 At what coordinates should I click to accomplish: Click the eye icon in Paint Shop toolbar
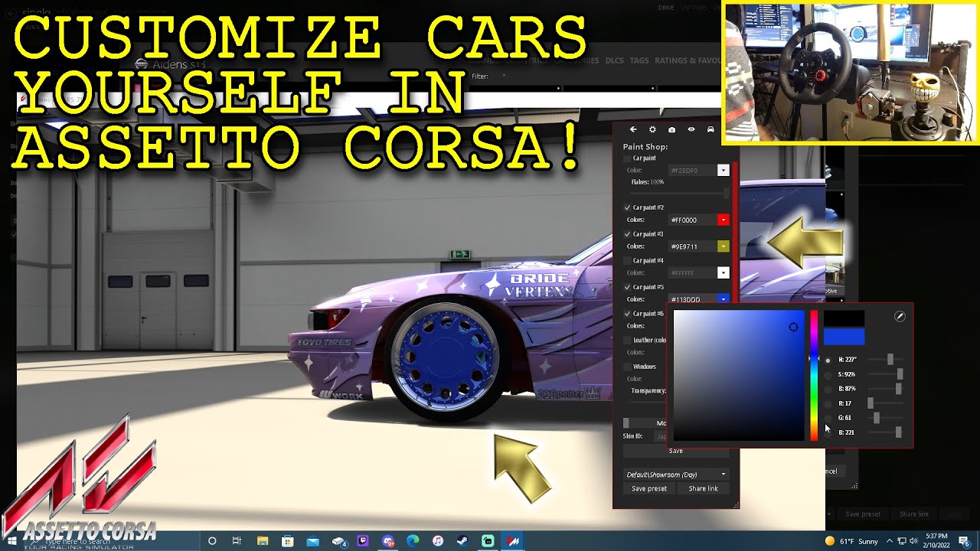(x=691, y=130)
